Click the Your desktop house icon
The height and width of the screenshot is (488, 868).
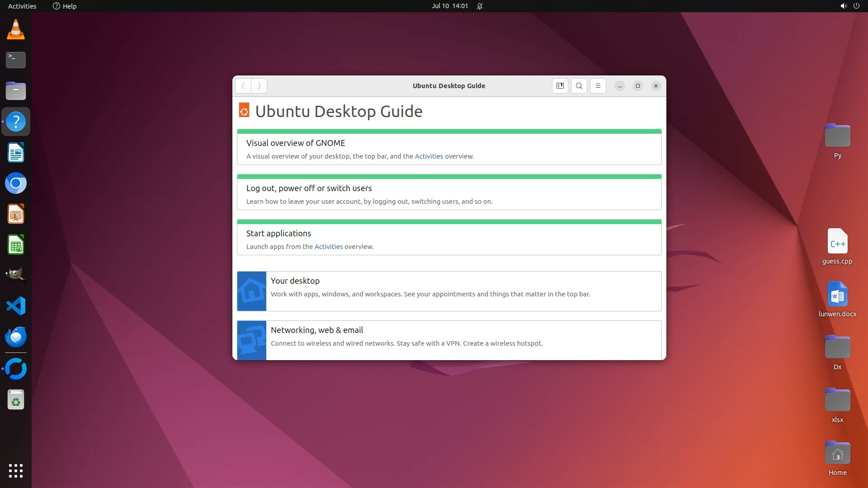[251, 291]
